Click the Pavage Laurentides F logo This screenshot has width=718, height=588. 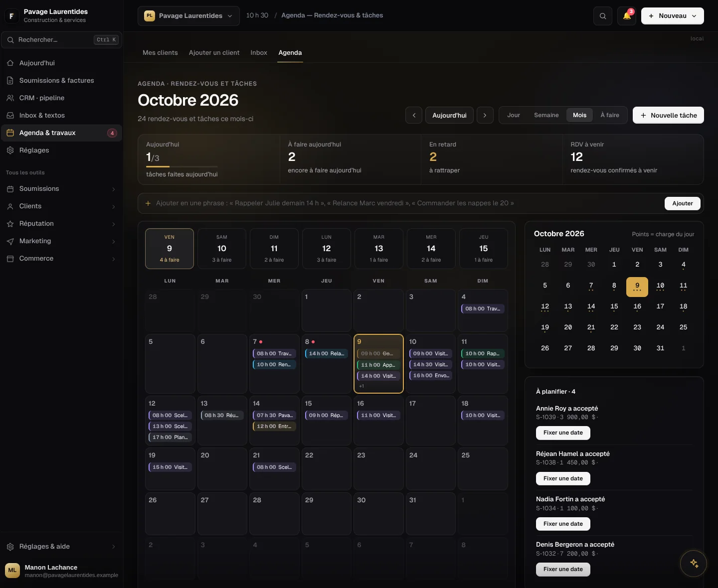(x=11, y=16)
